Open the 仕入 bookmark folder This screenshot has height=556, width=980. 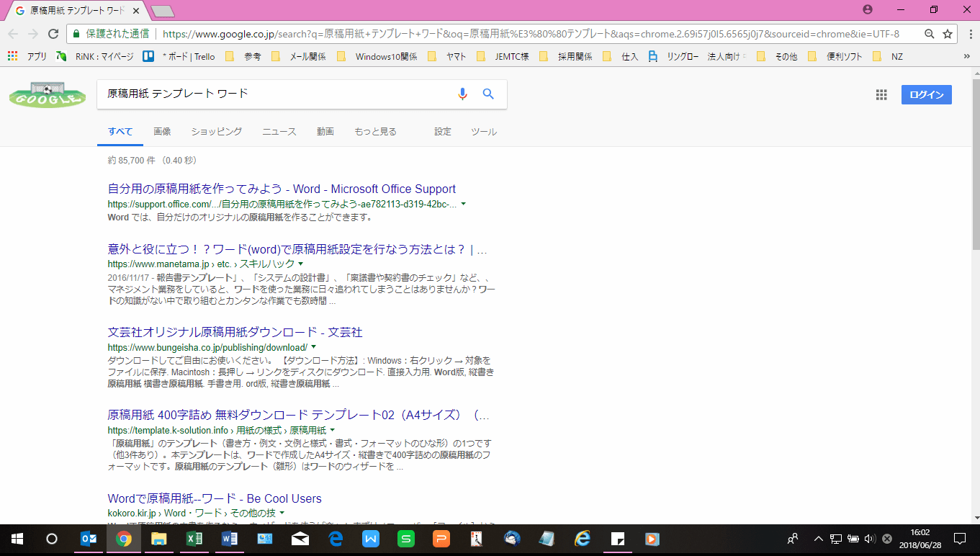click(x=621, y=56)
